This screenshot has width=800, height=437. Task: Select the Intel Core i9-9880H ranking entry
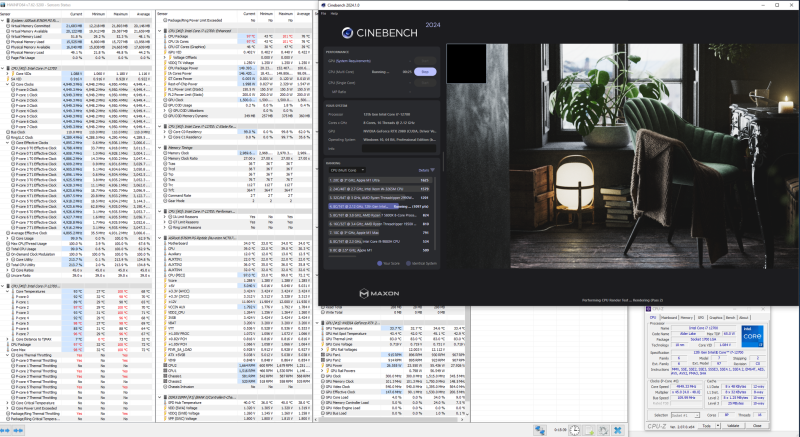pos(381,241)
